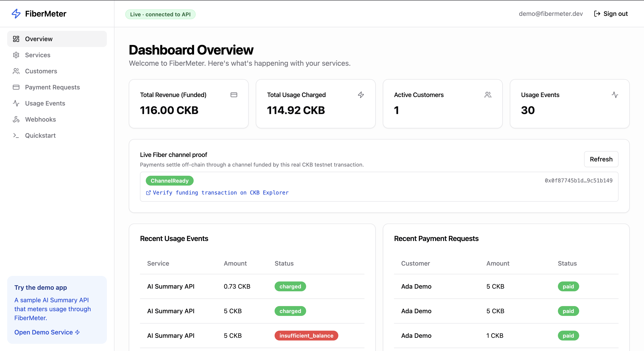Click the 0.73 CKB amount cell
644x351 pixels.
coord(237,286)
